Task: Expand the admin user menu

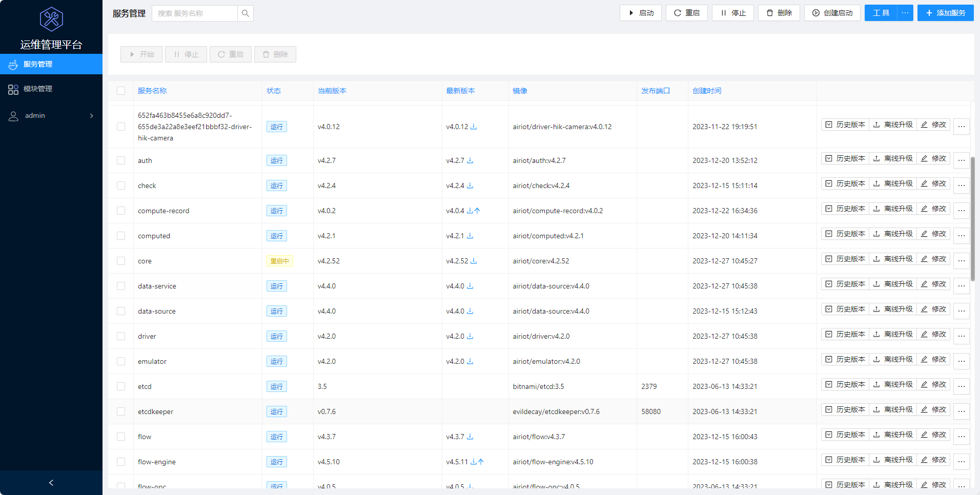Action: click(51, 116)
